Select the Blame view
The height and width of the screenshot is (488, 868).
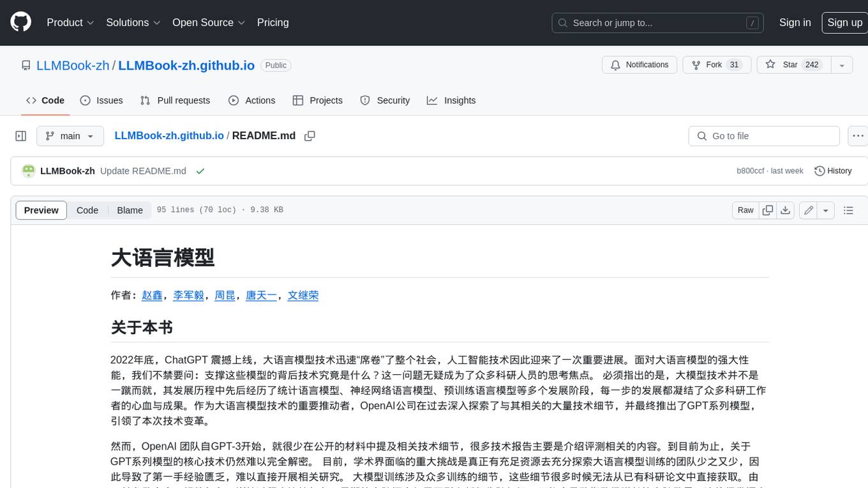(x=130, y=210)
